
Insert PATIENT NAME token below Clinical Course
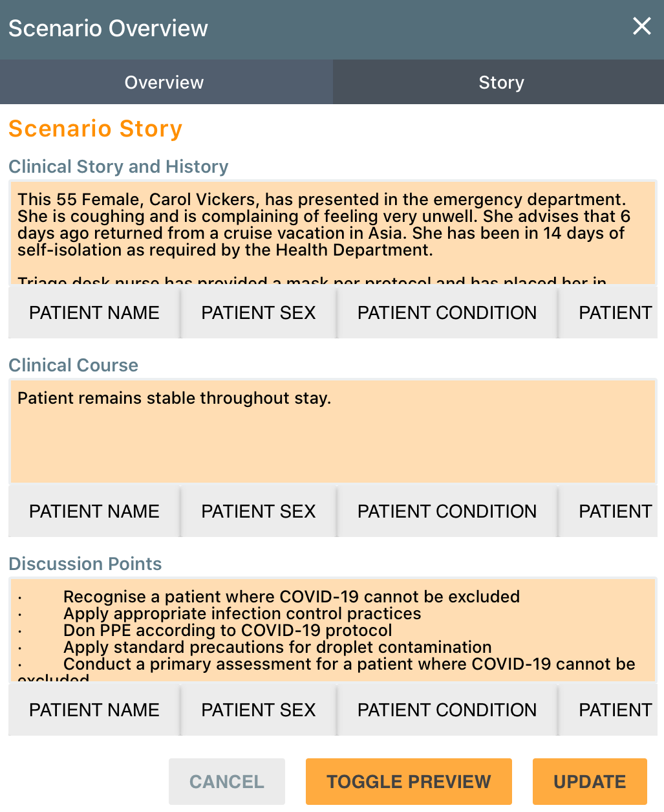(94, 511)
